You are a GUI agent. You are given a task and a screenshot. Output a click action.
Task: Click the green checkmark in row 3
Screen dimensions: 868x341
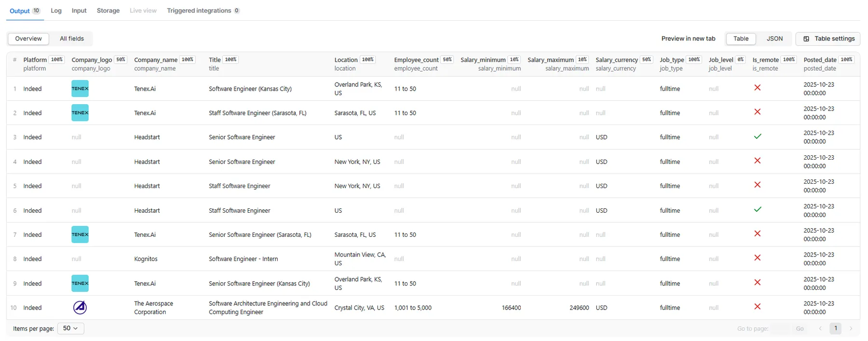758,136
